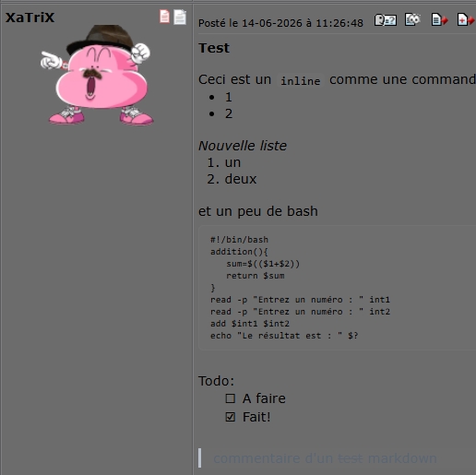Viewport: 476px width, 475px height.
Task: Open the profile card icon with question mark
Action: (386, 20)
